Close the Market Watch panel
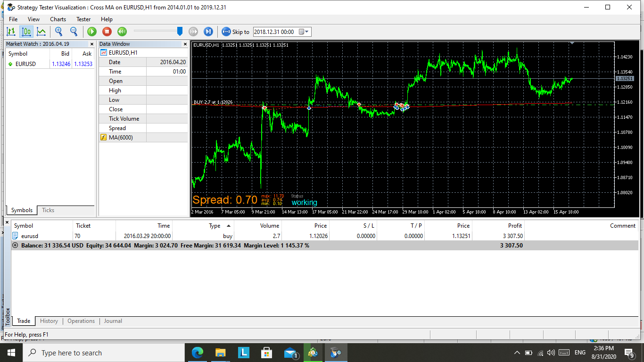Viewport: 644px width, 362px height. [91, 44]
